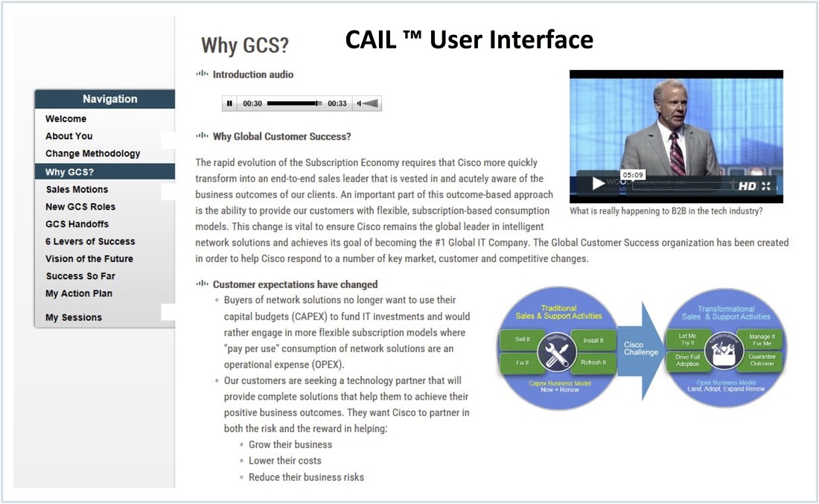Click sound icon beside Customer expectations have changed
The image size is (819, 504).
tap(202, 284)
